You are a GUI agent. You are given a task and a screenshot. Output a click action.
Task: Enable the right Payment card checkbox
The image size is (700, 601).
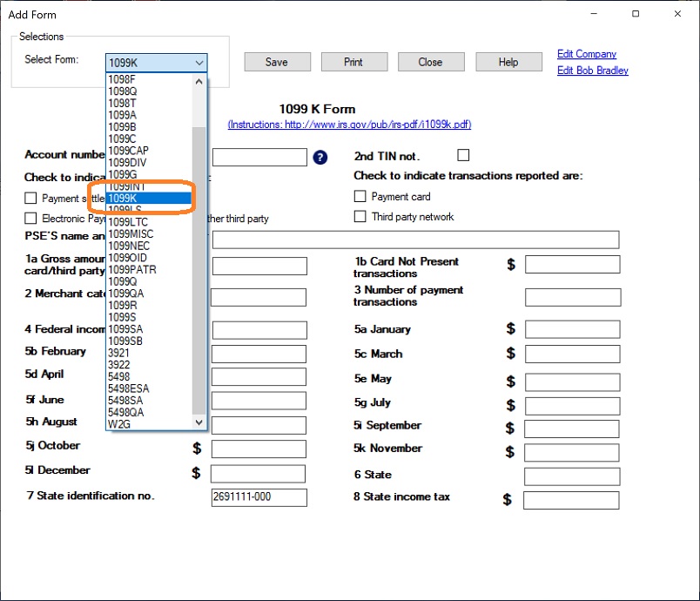point(360,197)
